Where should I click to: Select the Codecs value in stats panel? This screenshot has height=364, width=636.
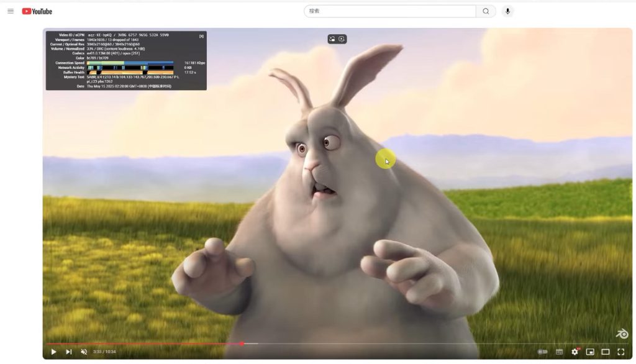pyautogui.click(x=113, y=53)
